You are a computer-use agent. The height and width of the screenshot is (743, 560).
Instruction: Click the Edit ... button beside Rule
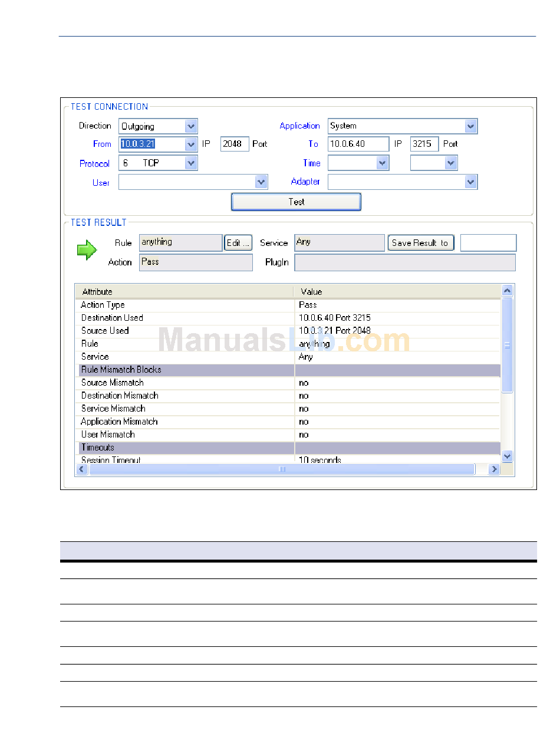[x=238, y=243]
